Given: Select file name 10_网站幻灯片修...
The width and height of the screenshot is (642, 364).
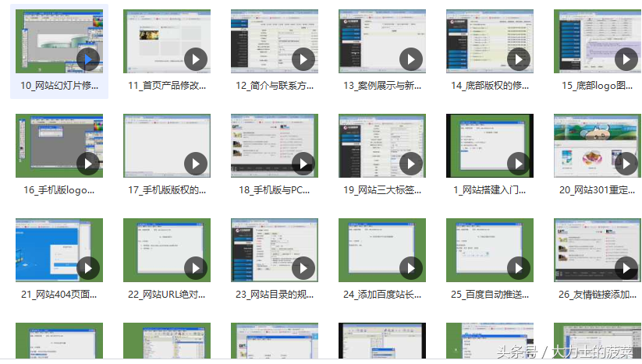Looking at the screenshot, I should pyautogui.click(x=59, y=86).
